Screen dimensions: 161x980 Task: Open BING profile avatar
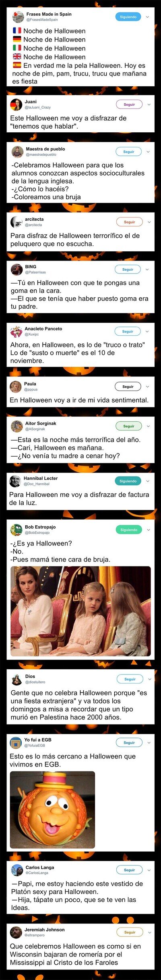coord(17,269)
